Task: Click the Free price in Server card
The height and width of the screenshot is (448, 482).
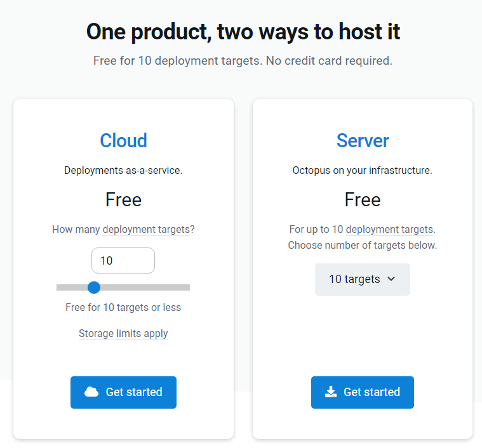Action: pyautogui.click(x=363, y=200)
